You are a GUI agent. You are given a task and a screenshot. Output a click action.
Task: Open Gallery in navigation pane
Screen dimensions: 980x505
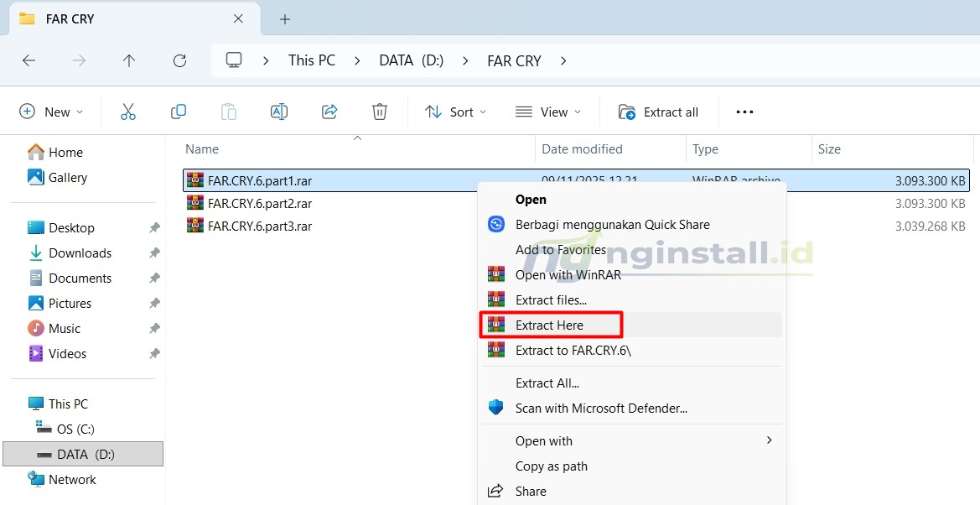[58, 178]
